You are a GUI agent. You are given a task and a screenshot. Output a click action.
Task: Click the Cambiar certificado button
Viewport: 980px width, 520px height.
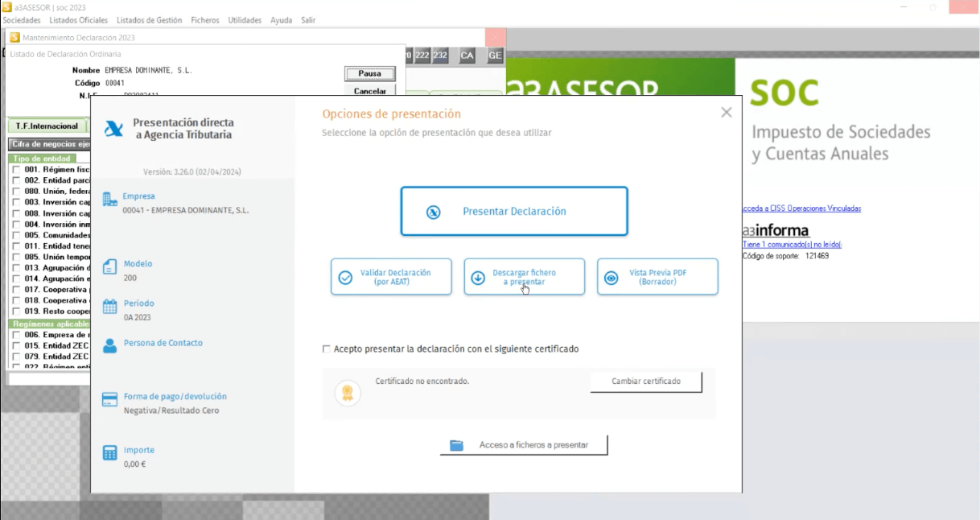click(x=646, y=382)
